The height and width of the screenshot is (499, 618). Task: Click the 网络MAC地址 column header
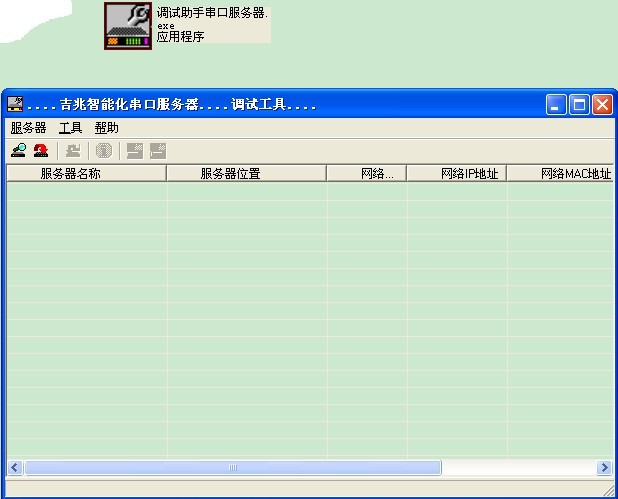(562, 173)
